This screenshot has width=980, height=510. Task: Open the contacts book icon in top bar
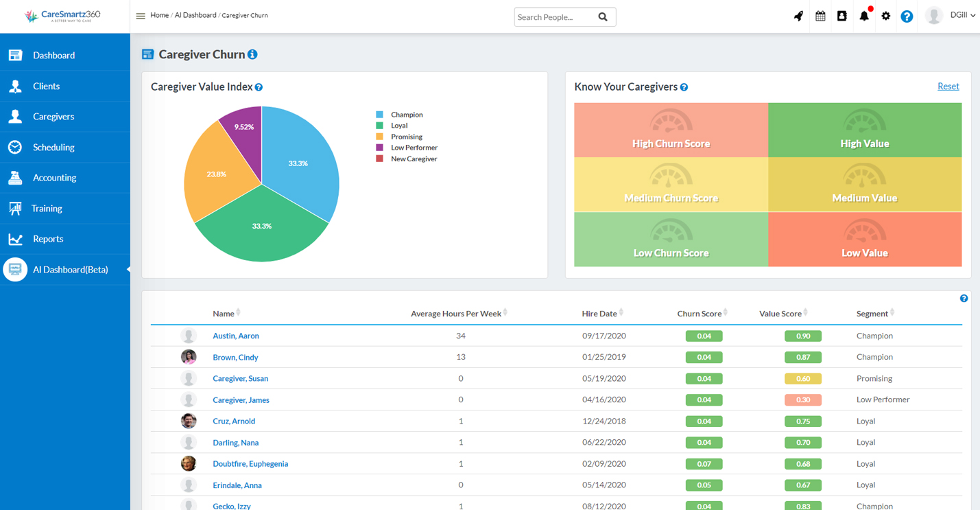841,15
